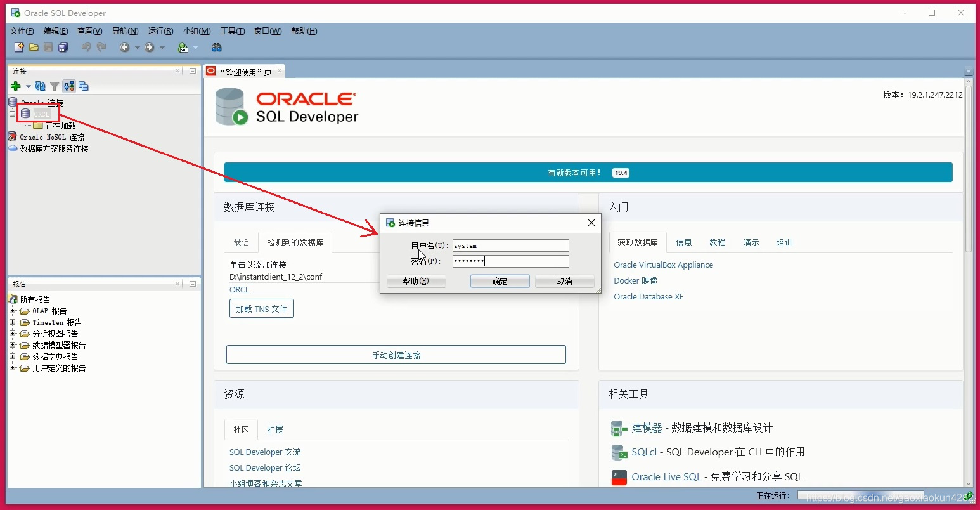
Task: Switch to the 扩展 tab
Action: (275, 429)
